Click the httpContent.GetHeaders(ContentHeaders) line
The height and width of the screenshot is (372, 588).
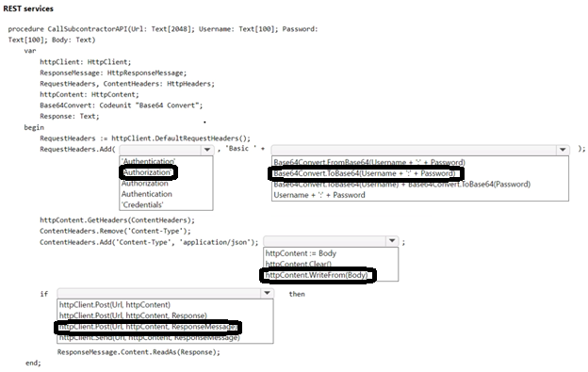click(118, 220)
